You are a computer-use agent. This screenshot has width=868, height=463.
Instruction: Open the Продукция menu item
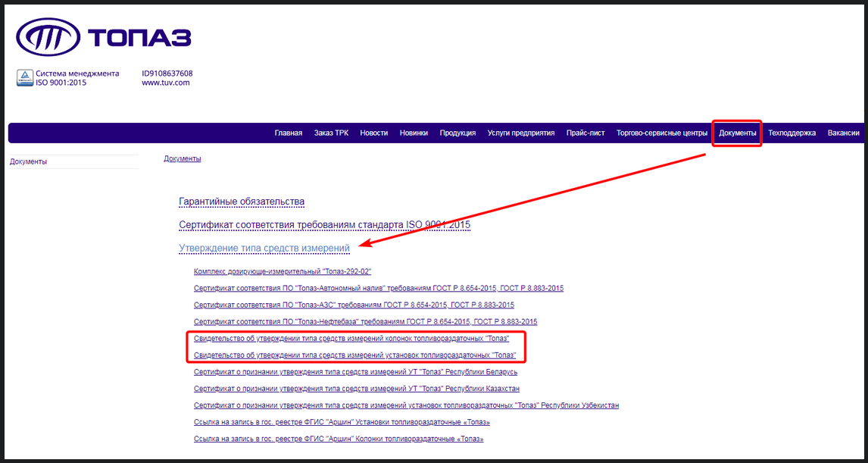click(x=457, y=133)
